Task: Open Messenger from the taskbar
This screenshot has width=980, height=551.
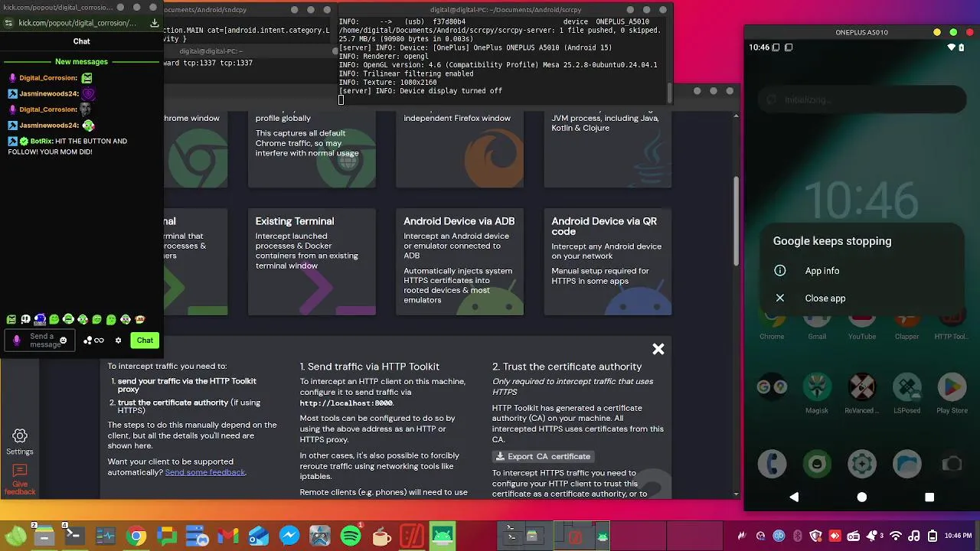Action: coord(289,536)
